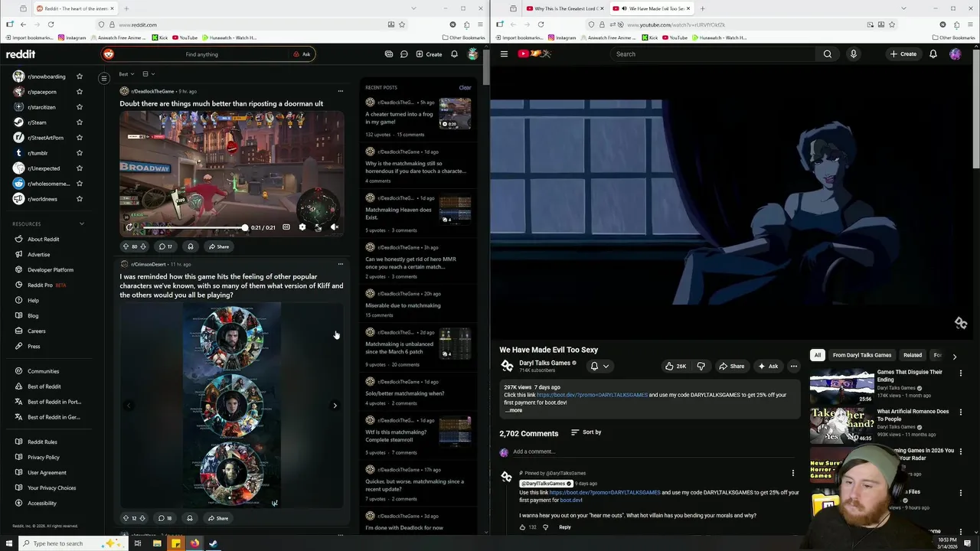Open comments of doorman ult post

click(x=165, y=246)
